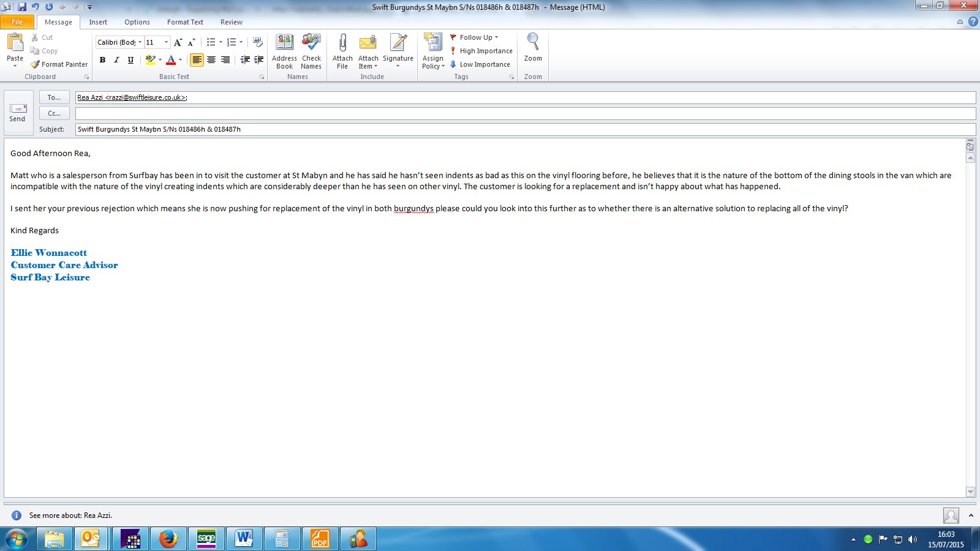This screenshot has height=551, width=980.
Task: Switch to the Options tab
Action: 137,22
